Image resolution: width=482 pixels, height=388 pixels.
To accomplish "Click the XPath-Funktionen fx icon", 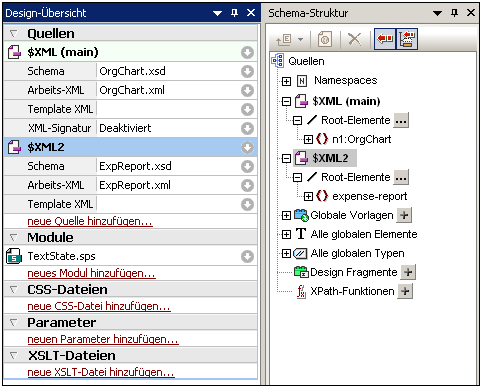I will pos(301,292).
